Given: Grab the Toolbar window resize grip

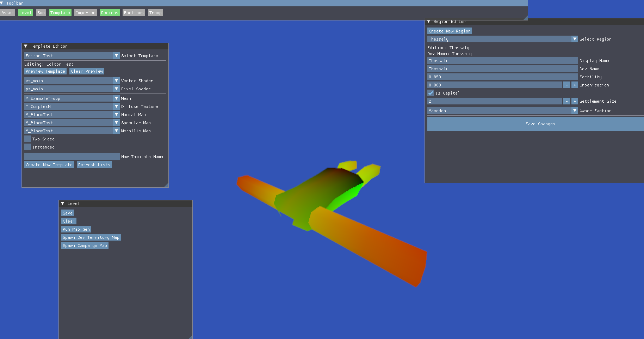Looking at the screenshot, I should coord(526,18).
